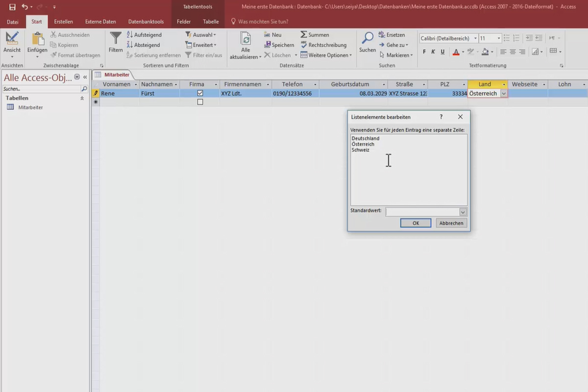Open the font color picker arrow

tap(463, 52)
